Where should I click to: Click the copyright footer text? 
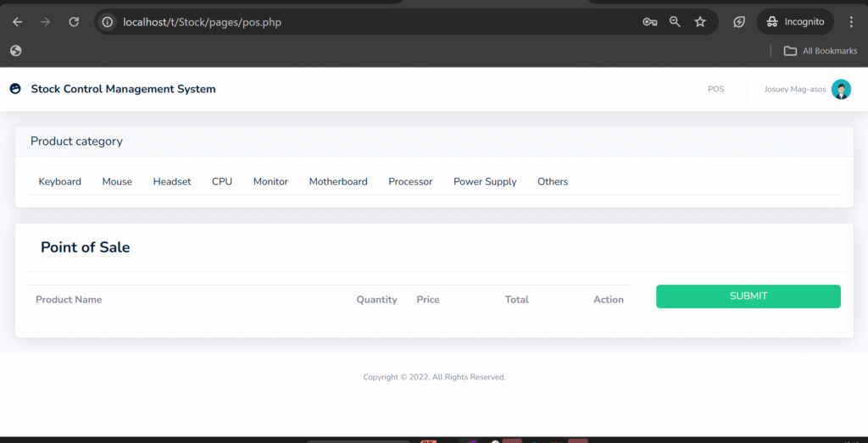[x=434, y=377]
